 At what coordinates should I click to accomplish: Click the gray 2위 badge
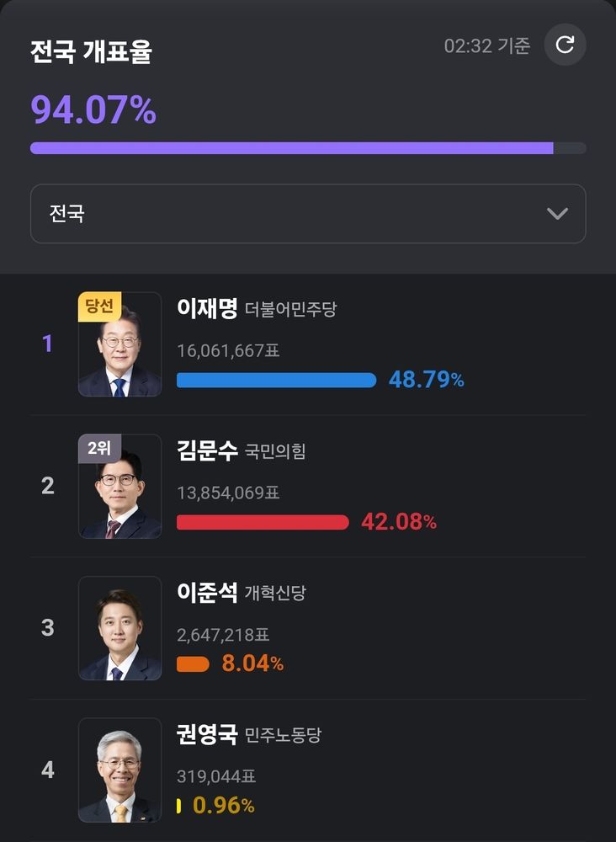99,449
